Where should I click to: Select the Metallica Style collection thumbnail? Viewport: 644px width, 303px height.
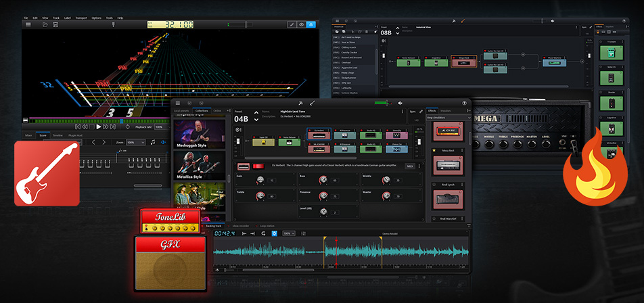point(199,166)
